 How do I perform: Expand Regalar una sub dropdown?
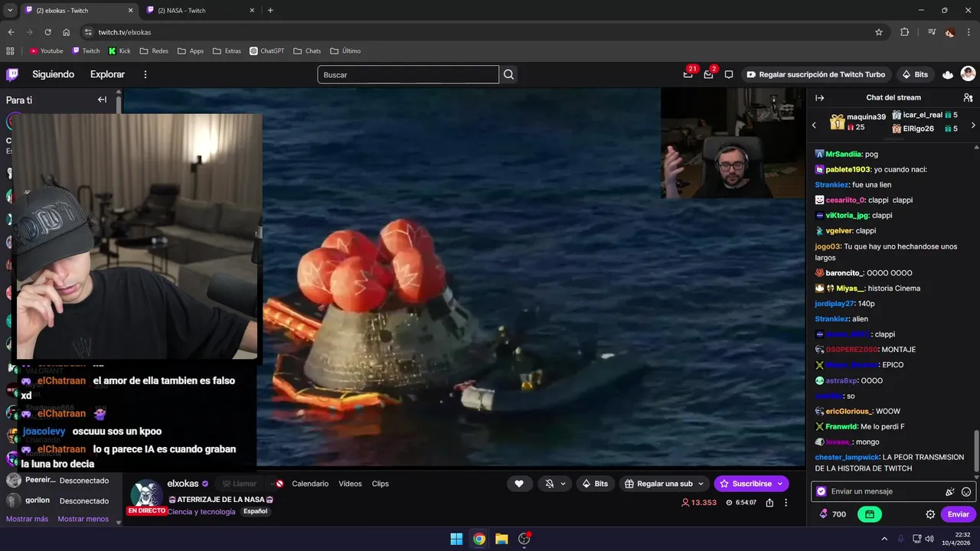[x=701, y=484]
